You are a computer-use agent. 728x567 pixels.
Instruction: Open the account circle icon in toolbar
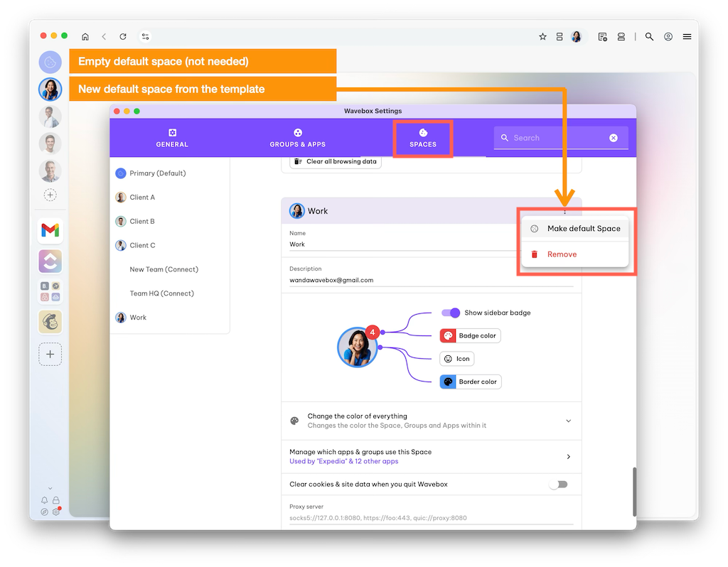tap(668, 37)
